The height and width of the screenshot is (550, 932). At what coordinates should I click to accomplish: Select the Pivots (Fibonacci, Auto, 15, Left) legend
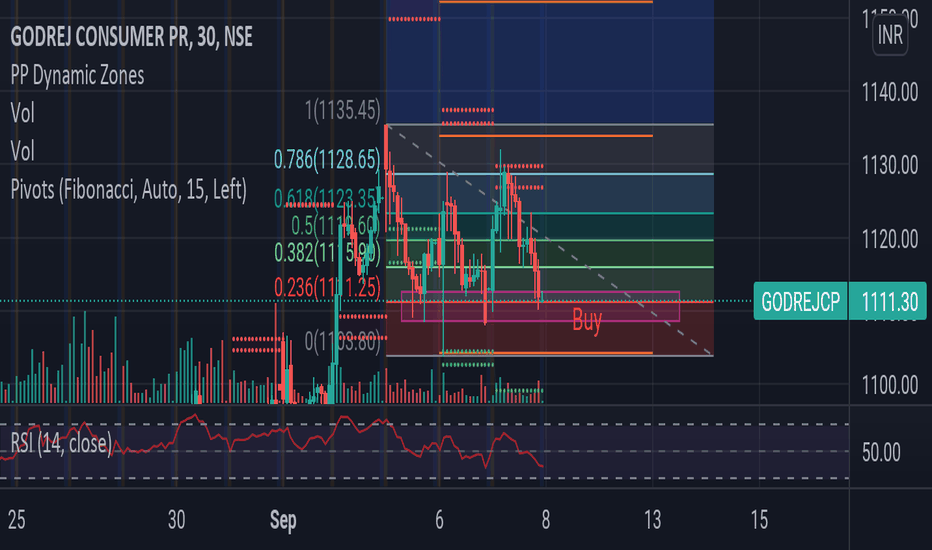(128, 190)
